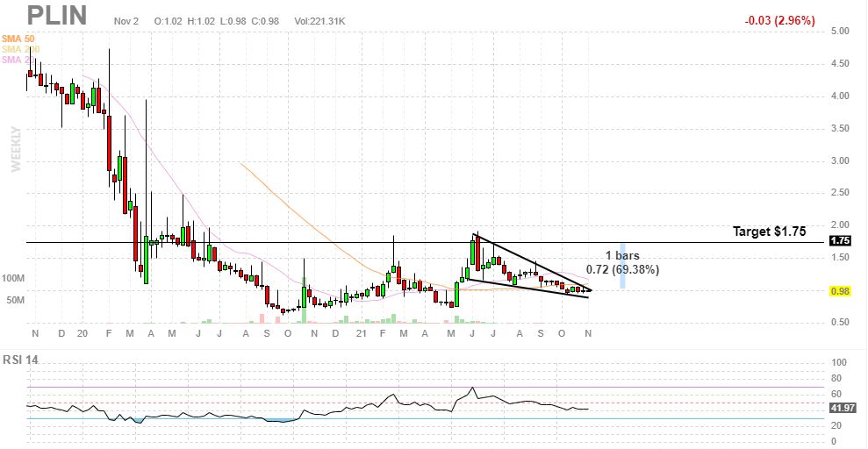
Task: Click the yellow 0.98 current price tag
Action: [840, 291]
